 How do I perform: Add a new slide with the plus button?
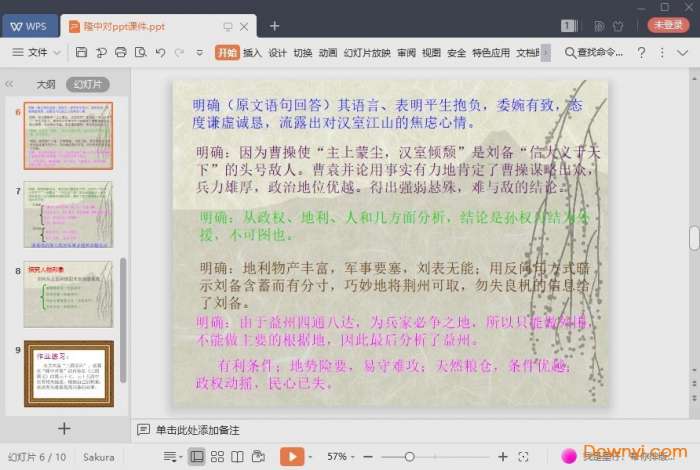(x=64, y=428)
